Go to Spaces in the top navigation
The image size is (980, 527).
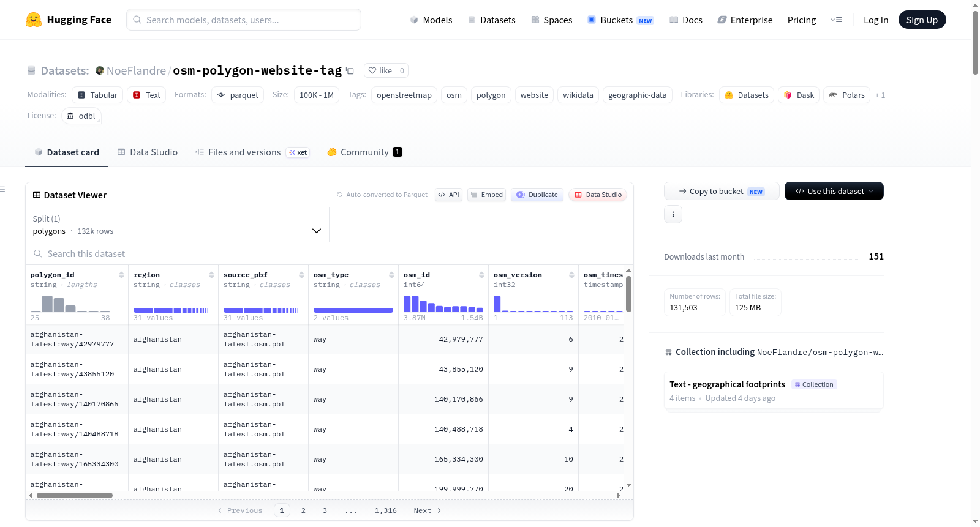552,20
